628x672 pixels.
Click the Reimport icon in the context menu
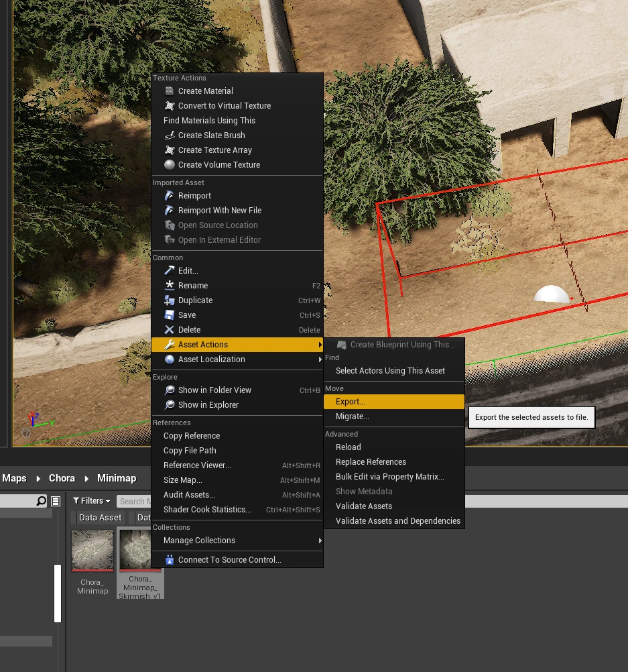170,195
